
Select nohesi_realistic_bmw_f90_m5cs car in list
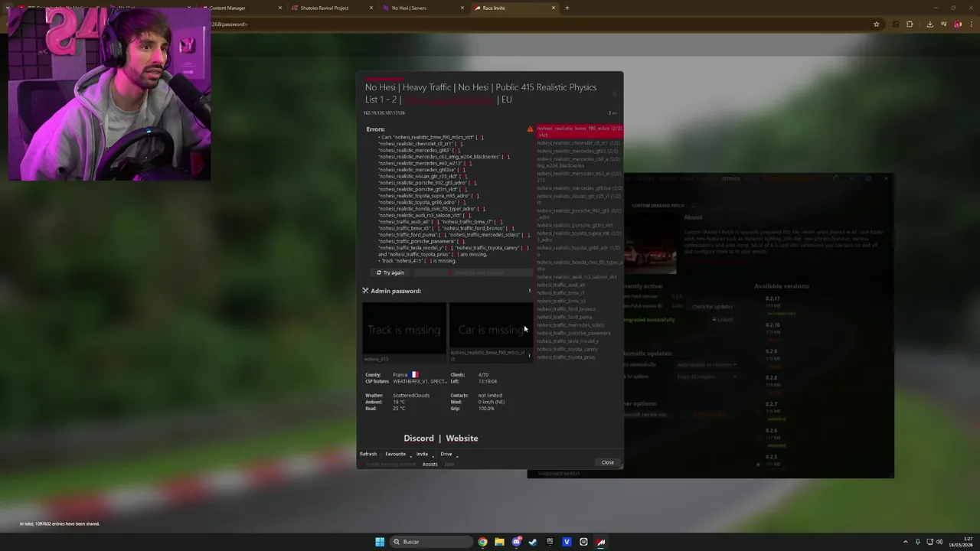click(x=579, y=131)
